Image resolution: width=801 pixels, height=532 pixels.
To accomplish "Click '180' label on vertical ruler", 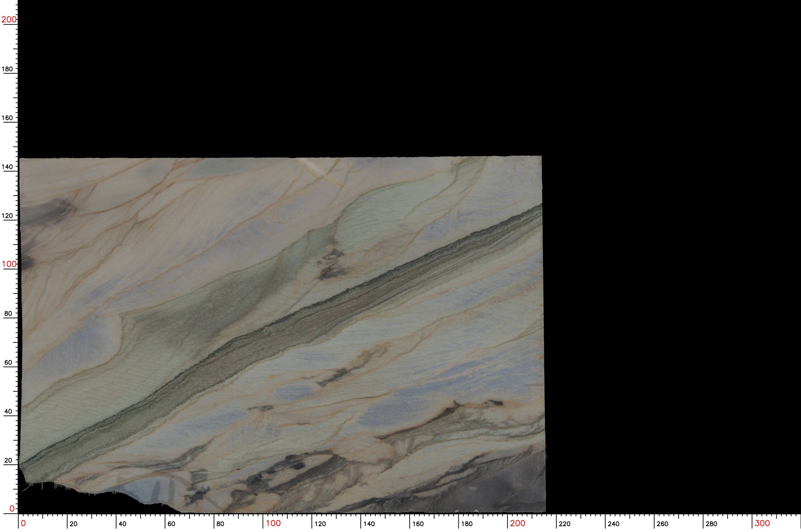I will pos(7,69).
